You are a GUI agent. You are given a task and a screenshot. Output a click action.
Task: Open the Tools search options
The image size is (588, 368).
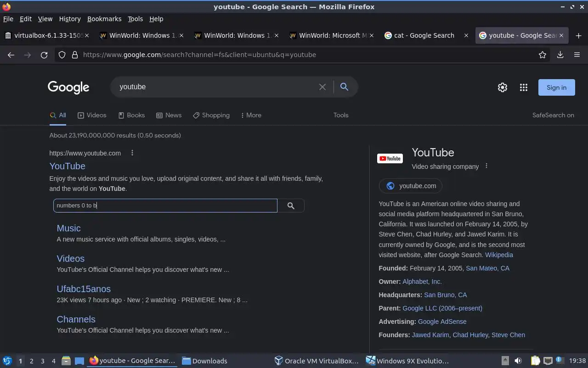pos(341,115)
